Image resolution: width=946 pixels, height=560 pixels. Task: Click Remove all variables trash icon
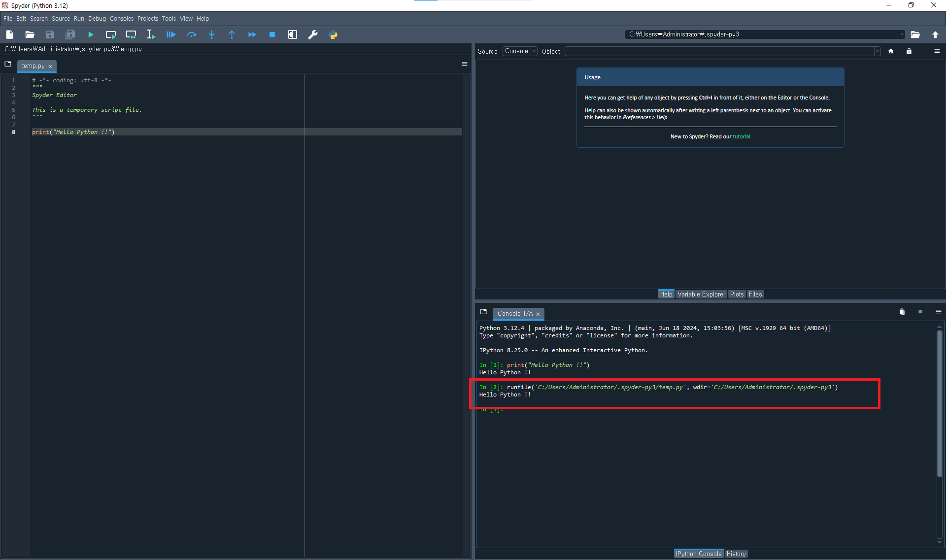(902, 312)
